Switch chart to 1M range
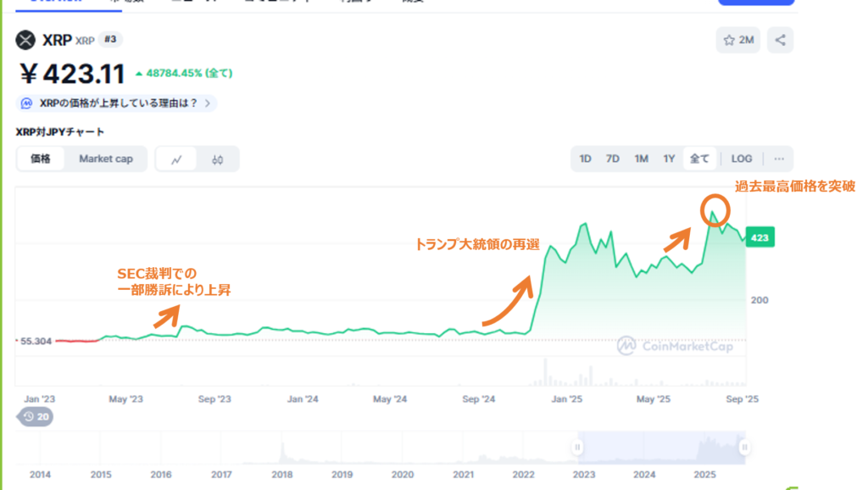 tap(641, 159)
